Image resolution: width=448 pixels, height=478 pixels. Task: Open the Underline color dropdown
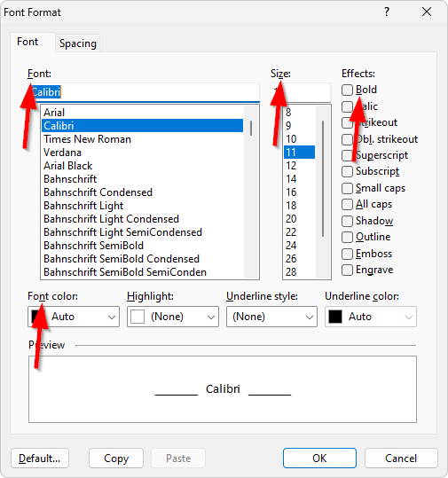point(371,317)
